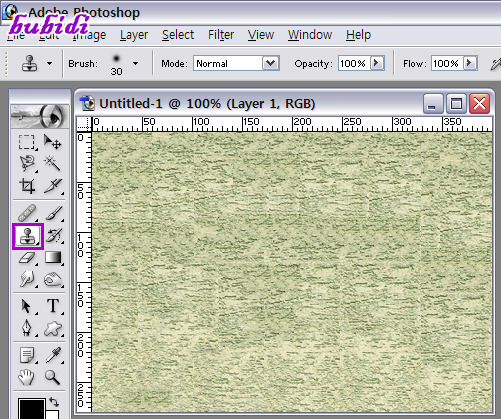The image size is (501, 419).
Task: Open the Select menu
Action: point(178,35)
